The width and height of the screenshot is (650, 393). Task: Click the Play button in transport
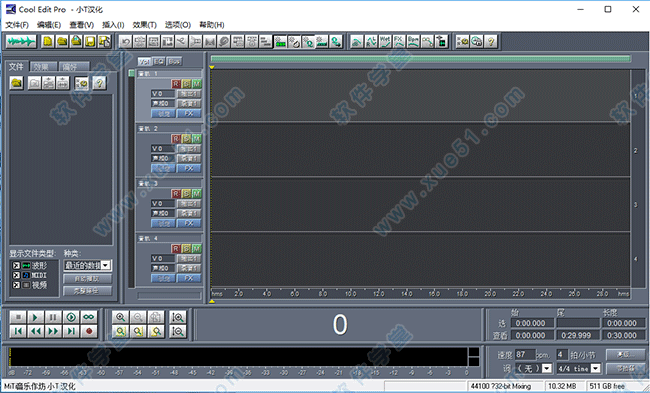tap(35, 317)
